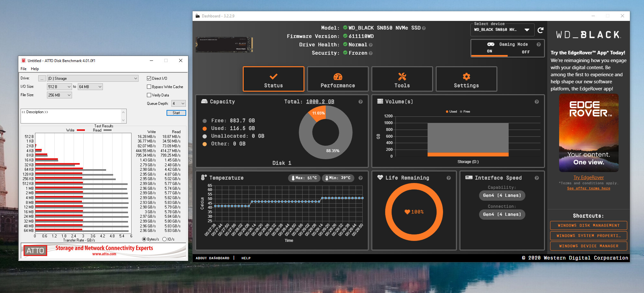Click the Life Remaining help icon
Image resolution: width=644 pixels, height=293 pixels.
coord(449,178)
